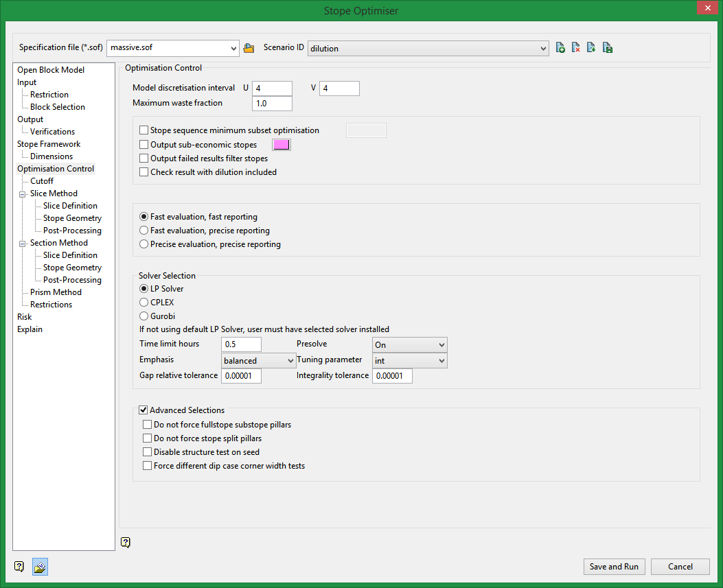Open the Scenario ID dropdown
Viewport: 723px width, 588px height.
tap(543, 48)
